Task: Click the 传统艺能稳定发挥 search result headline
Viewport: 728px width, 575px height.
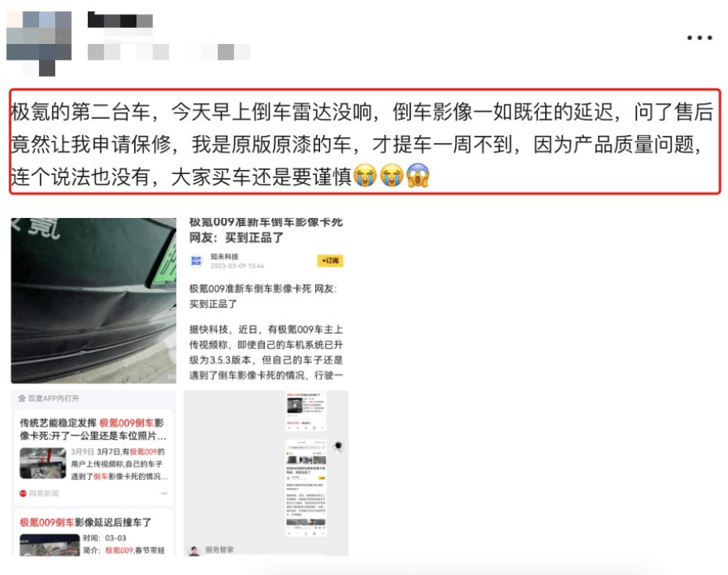Action: click(x=93, y=429)
